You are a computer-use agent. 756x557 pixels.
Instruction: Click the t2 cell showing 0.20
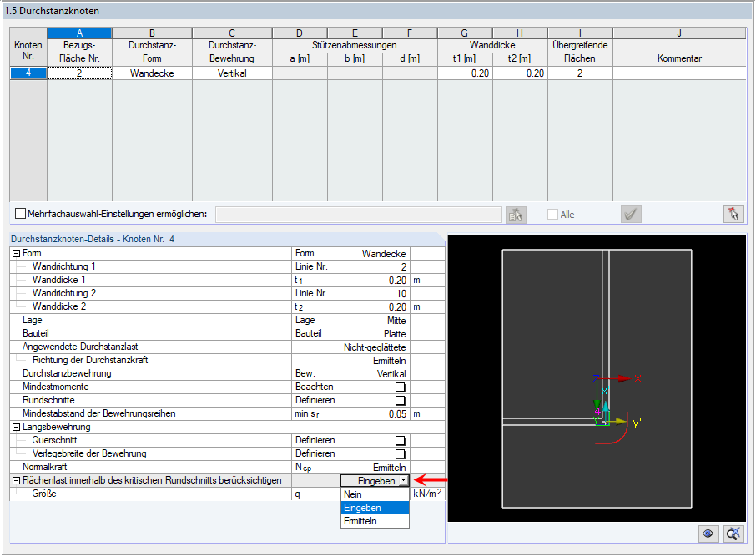click(x=520, y=73)
